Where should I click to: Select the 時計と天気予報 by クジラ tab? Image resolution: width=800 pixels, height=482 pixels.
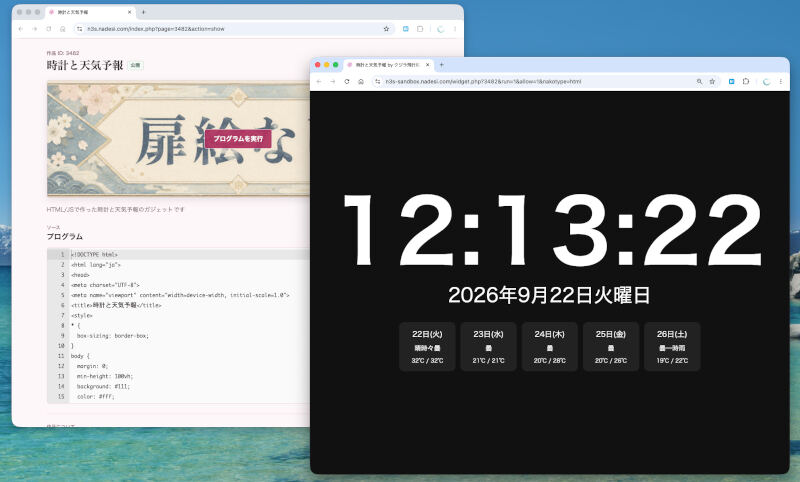click(388, 65)
